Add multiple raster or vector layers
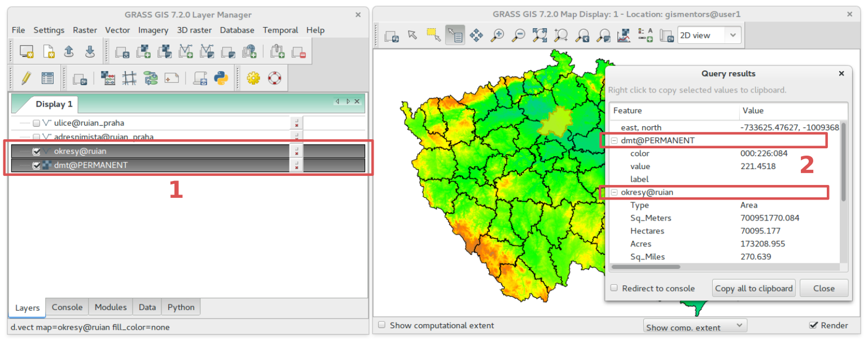This screenshot has height=340, width=868. 122,52
